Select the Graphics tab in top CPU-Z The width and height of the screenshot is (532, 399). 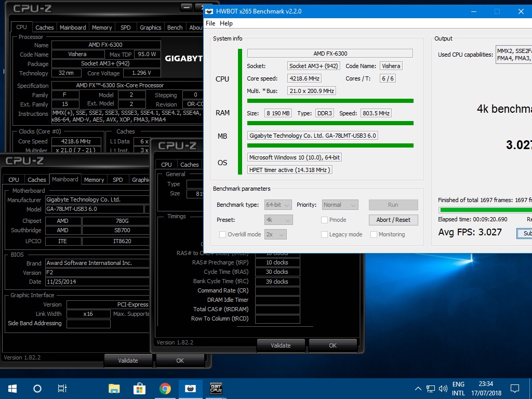(x=150, y=28)
